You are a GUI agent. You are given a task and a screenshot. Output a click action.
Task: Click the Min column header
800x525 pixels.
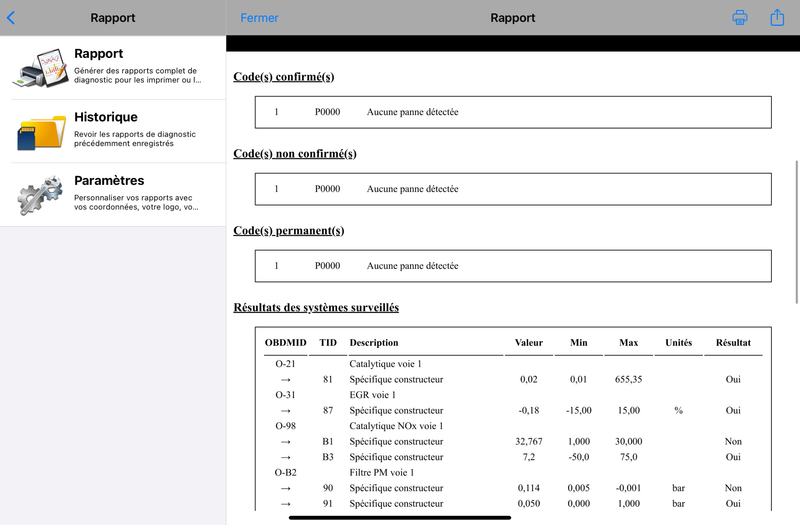(579, 343)
